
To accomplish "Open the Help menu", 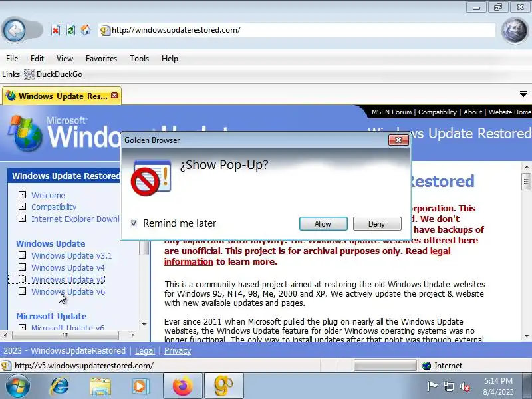I will pyautogui.click(x=170, y=59).
